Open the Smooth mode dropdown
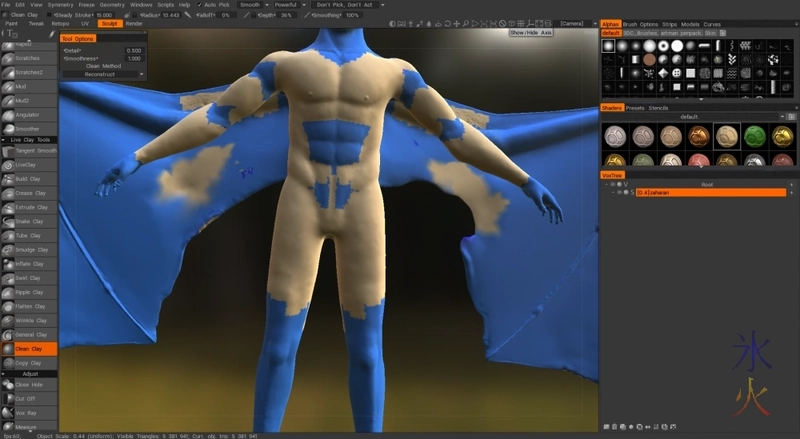Image resolution: width=800 pixels, height=439 pixels. pyautogui.click(x=254, y=5)
